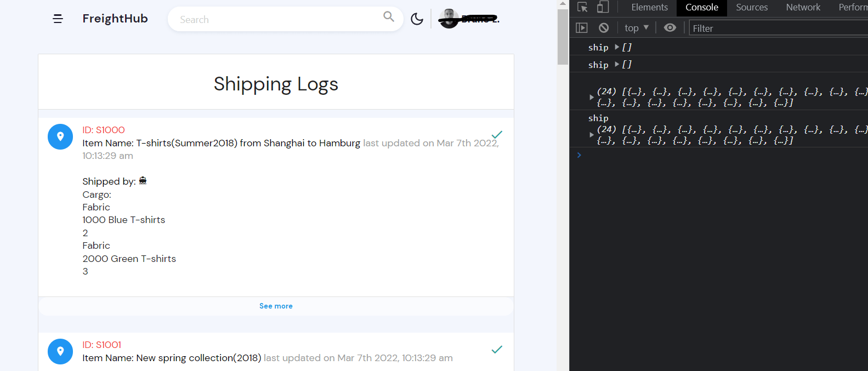Switch to the Network tab
Screen dimensions: 868x371
pos(803,7)
